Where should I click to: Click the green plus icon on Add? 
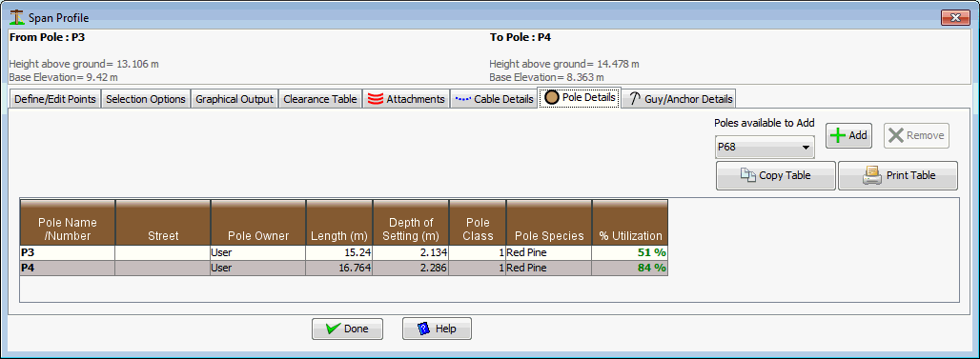(x=838, y=135)
